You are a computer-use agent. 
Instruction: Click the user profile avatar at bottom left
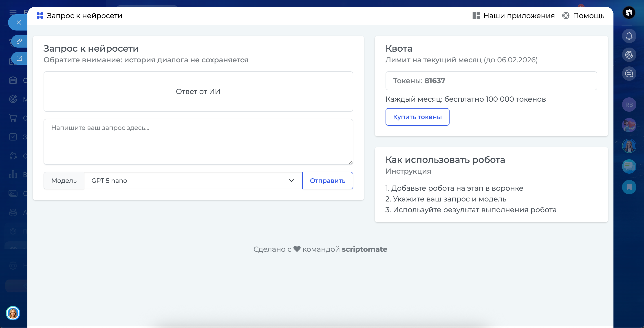13,313
